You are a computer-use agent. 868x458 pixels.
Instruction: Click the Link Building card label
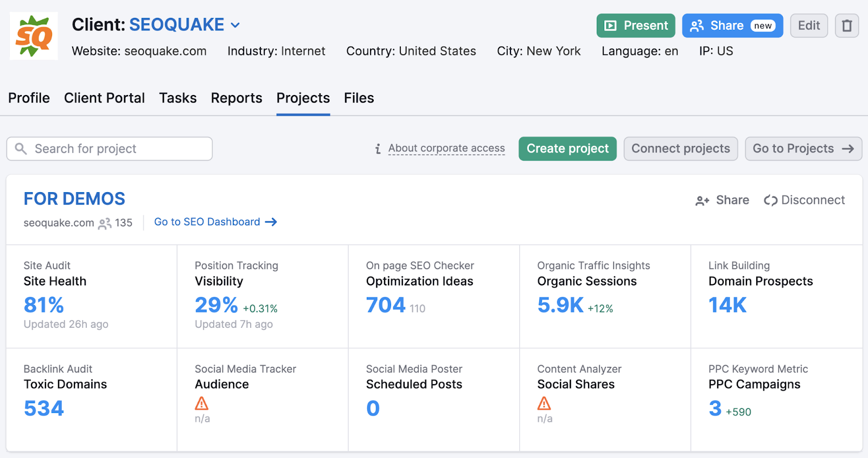[x=739, y=265]
